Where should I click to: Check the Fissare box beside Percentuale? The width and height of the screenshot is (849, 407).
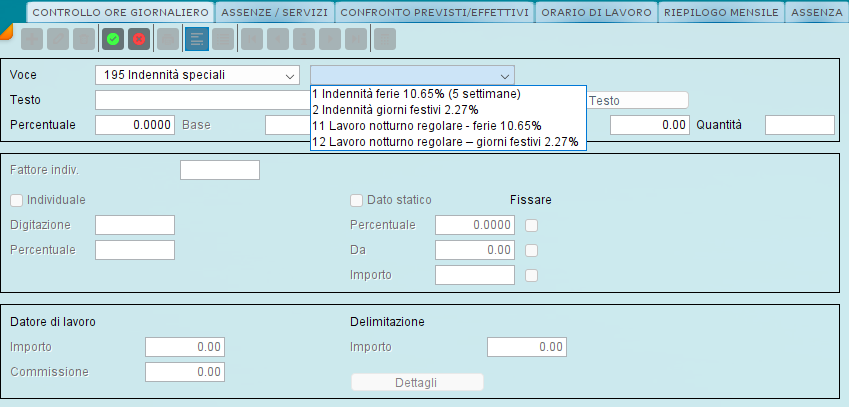coord(532,225)
